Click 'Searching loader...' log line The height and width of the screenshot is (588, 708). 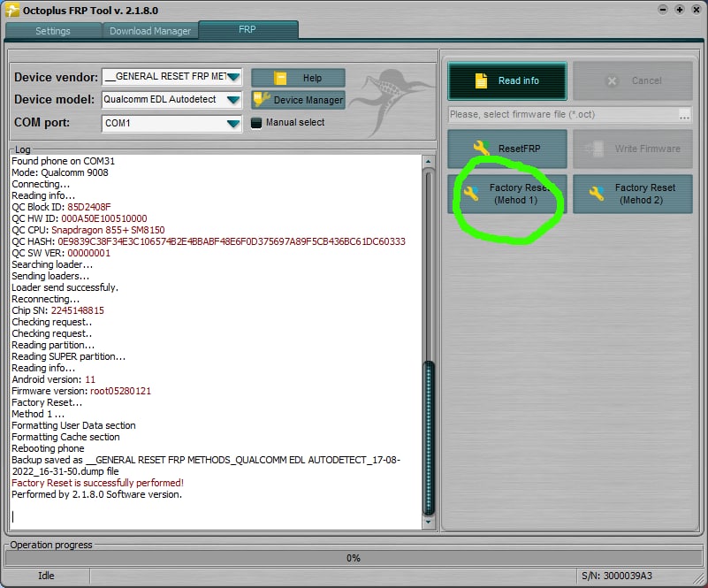pyautogui.click(x=52, y=264)
